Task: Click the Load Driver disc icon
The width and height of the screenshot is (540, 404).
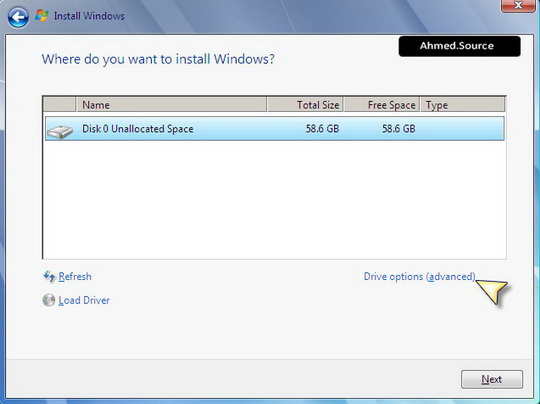Action: 49,300
